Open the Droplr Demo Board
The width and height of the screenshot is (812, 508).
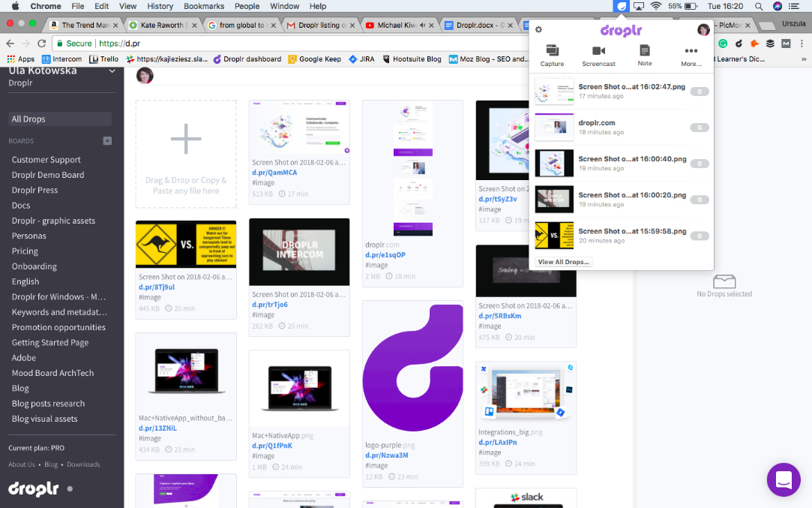pos(48,175)
